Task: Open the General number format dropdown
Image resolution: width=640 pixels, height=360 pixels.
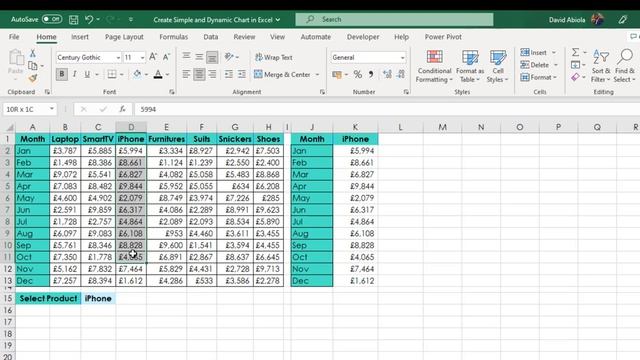Action: tap(403, 58)
